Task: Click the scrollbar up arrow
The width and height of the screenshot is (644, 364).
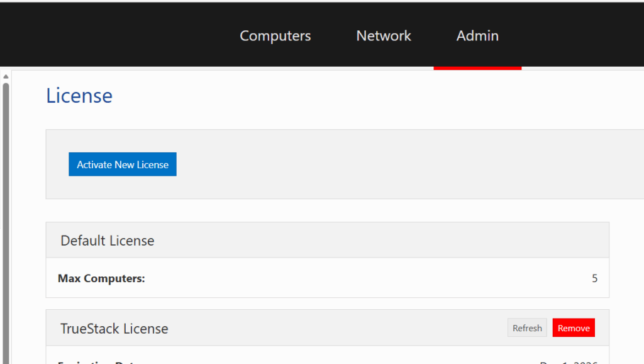Action: coord(6,76)
